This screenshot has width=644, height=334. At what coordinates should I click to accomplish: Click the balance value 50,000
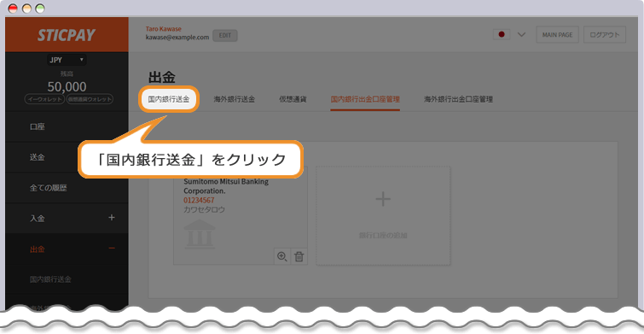click(x=67, y=87)
